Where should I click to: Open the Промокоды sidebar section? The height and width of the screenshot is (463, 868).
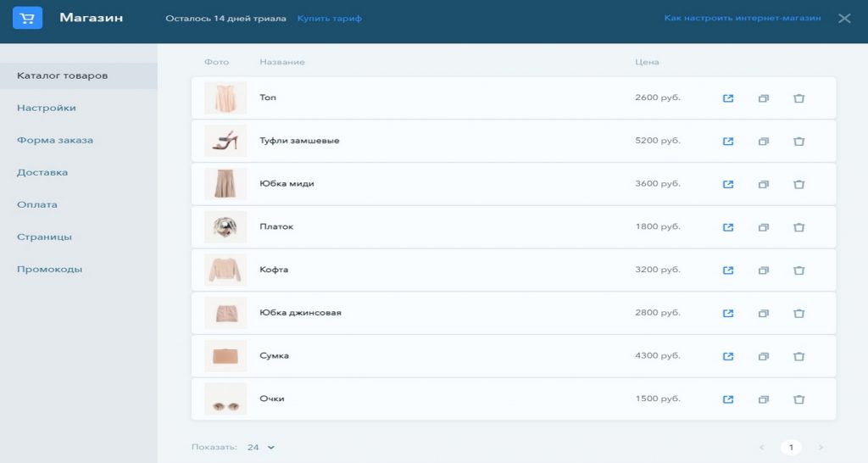50,269
